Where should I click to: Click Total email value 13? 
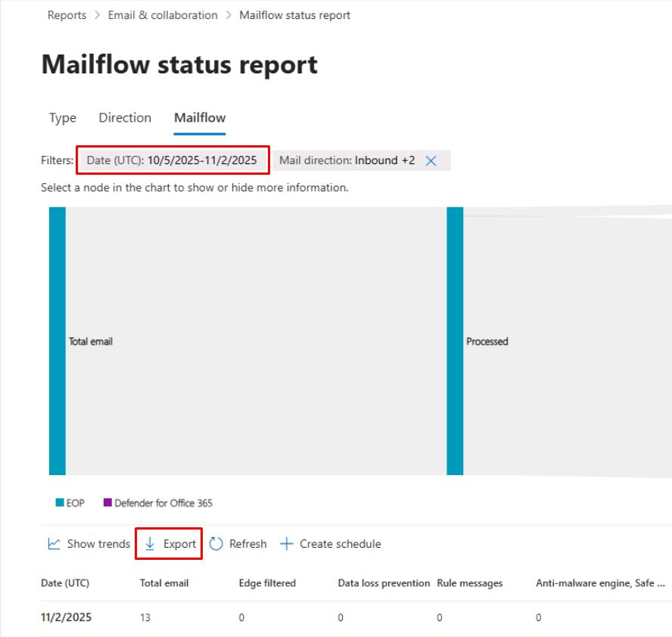[145, 617]
